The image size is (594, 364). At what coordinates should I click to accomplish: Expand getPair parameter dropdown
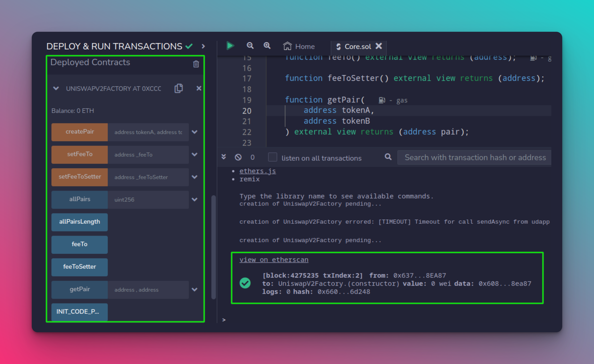click(195, 290)
